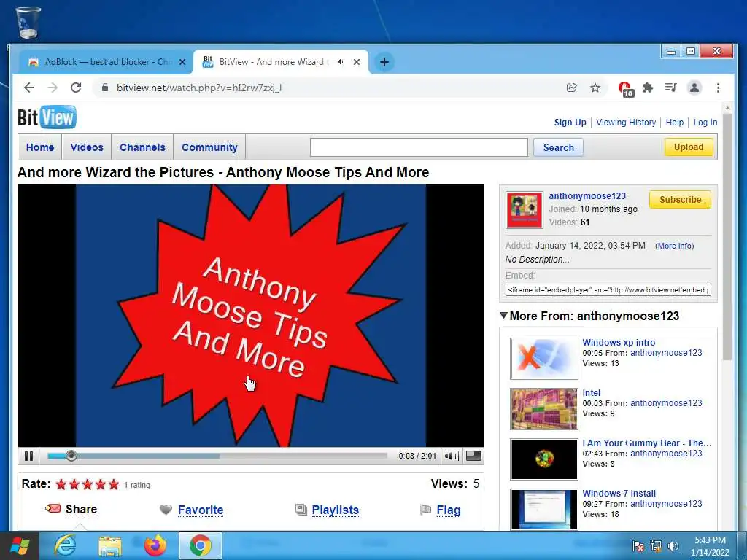The height and width of the screenshot is (560, 747).
Task: Open Chrome three-dot menu
Action: tap(718, 87)
